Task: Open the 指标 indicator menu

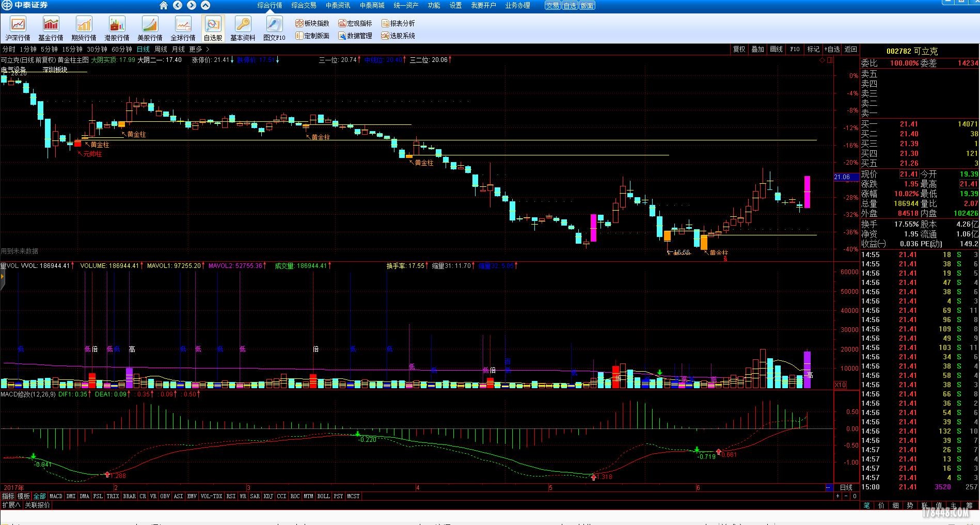Action: (x=8, y=496)
